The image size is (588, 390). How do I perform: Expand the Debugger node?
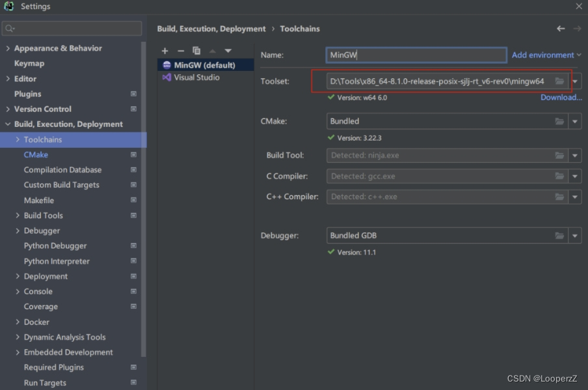(18, 230)
